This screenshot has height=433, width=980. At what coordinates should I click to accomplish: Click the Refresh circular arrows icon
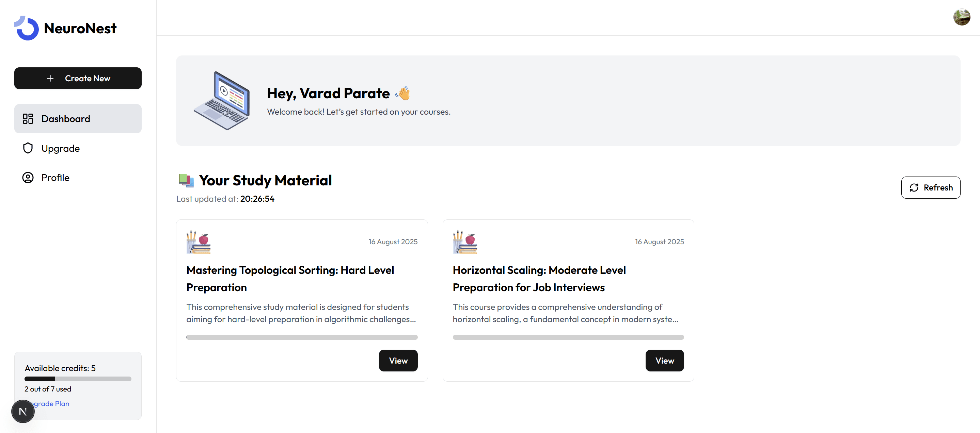[x=915, y=187]
